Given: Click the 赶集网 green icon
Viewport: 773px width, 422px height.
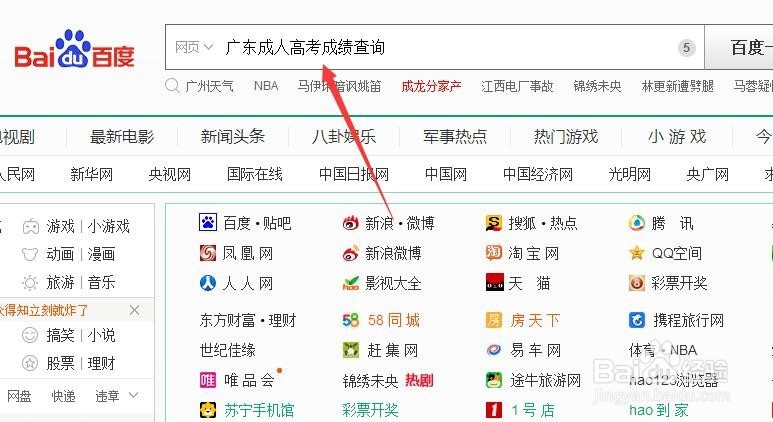Looking at the screenshot, I should [x=351, y=351].
